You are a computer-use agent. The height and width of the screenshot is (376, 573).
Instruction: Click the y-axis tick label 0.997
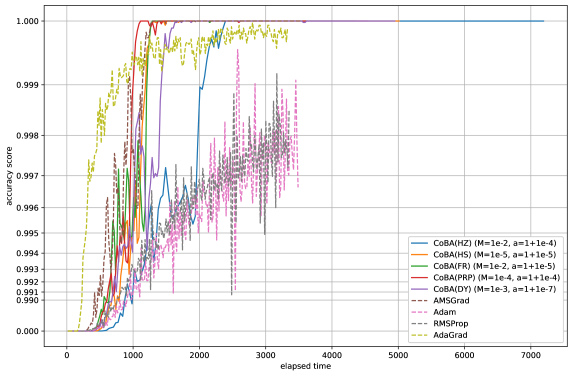pos(27,176)
